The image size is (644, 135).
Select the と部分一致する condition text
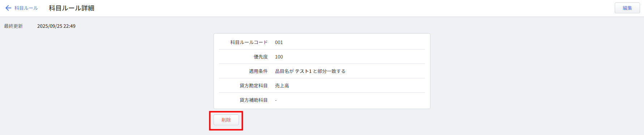coord(329,71)
